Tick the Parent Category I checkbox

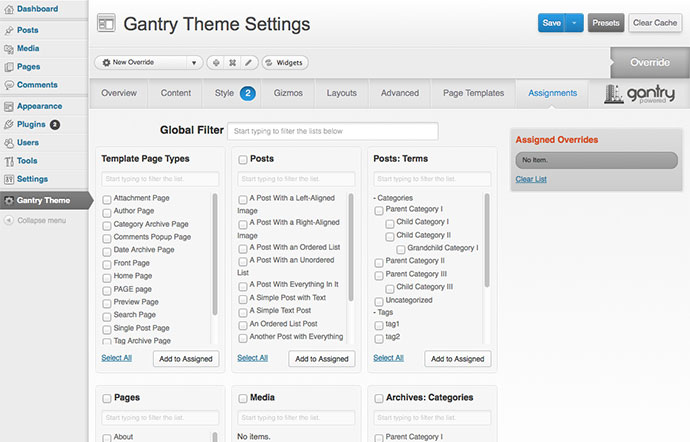[379, 209]
